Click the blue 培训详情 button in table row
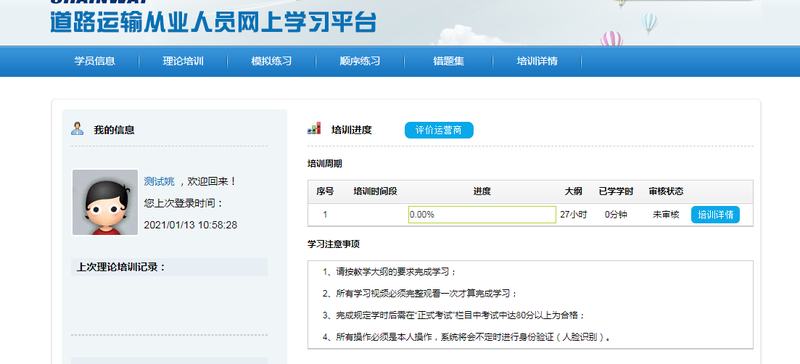 715,214
